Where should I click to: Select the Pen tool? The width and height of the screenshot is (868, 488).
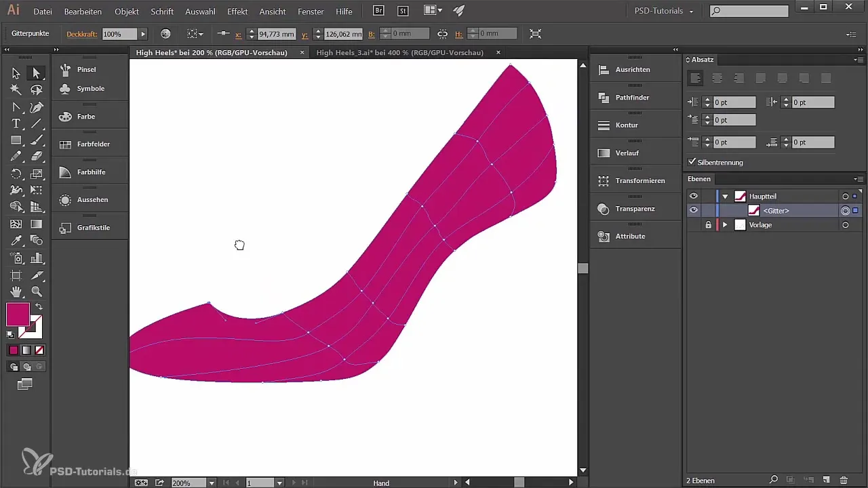[37, 107]
